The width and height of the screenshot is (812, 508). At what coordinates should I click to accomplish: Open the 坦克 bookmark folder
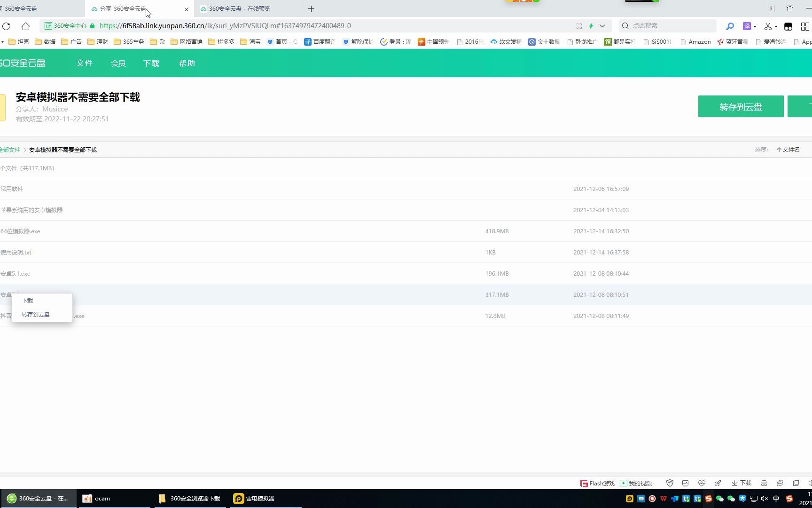[x=19, y=42]
